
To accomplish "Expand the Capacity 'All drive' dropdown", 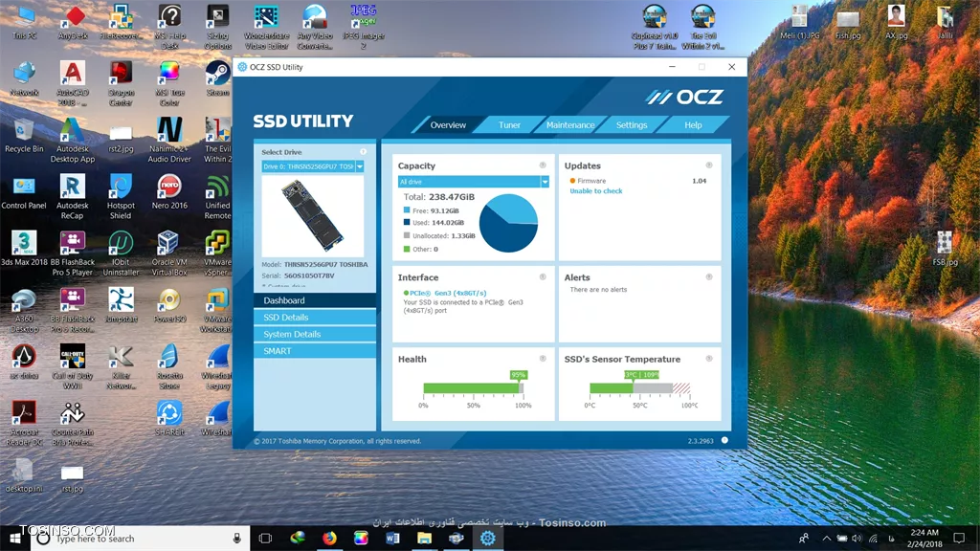I will [x=545, y=182].
